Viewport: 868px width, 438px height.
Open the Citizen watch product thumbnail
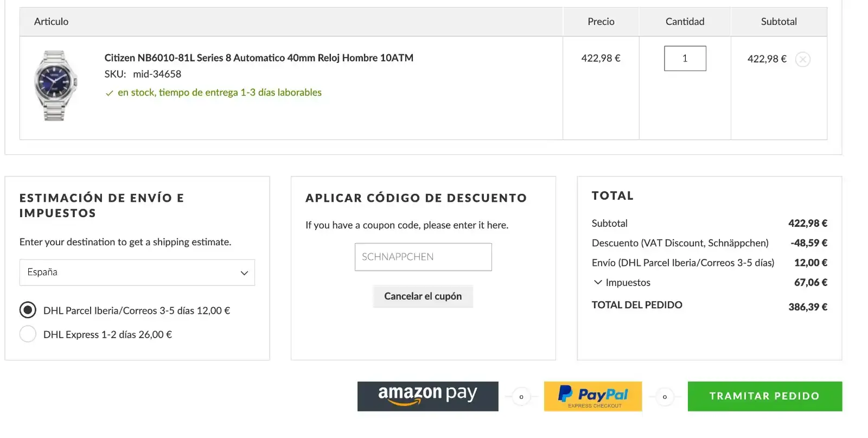tap(55, 85)
